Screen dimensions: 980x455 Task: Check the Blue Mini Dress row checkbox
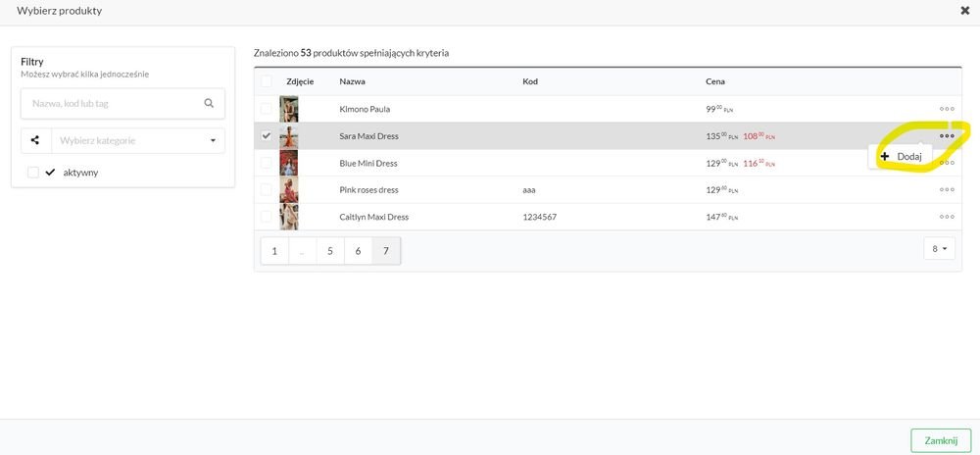click(267, 163)
